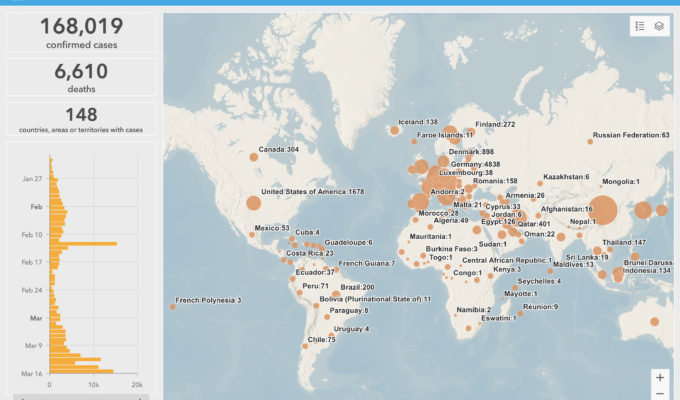
Task: Open the map legend panel
Action: tap(640, 27)
